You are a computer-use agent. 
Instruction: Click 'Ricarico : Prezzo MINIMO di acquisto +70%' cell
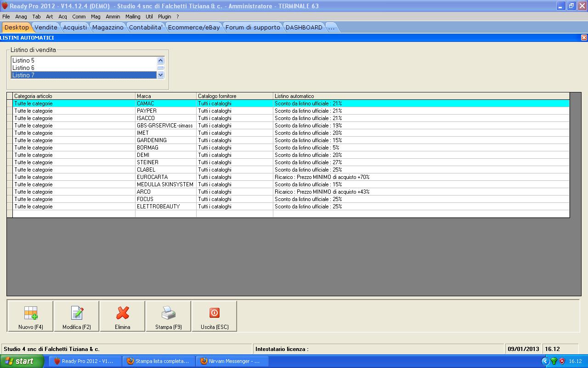click(x=421, y=177)
